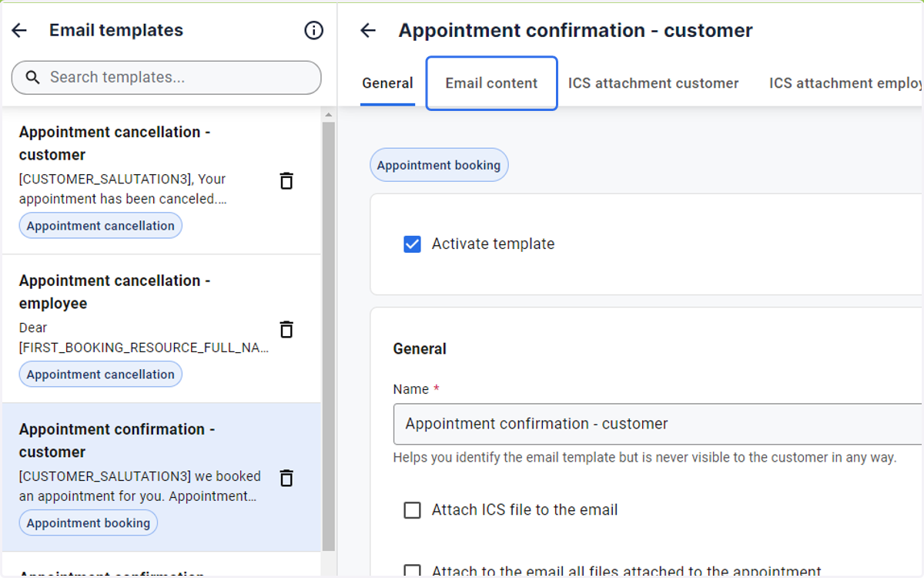Select Appointment confirmation - customer list item
This screenshot has height=578, width=924.
(x=161, y=477)
